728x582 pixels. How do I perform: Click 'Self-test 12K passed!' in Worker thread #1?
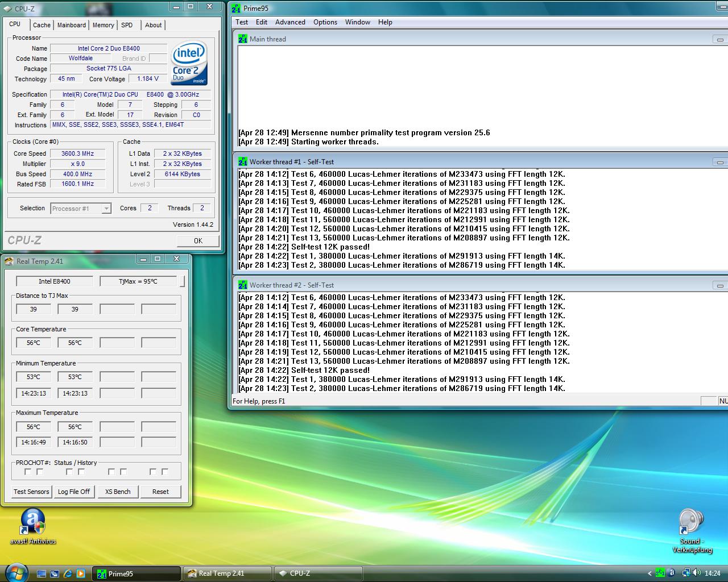pyautogui.click(x=330, y=247)
